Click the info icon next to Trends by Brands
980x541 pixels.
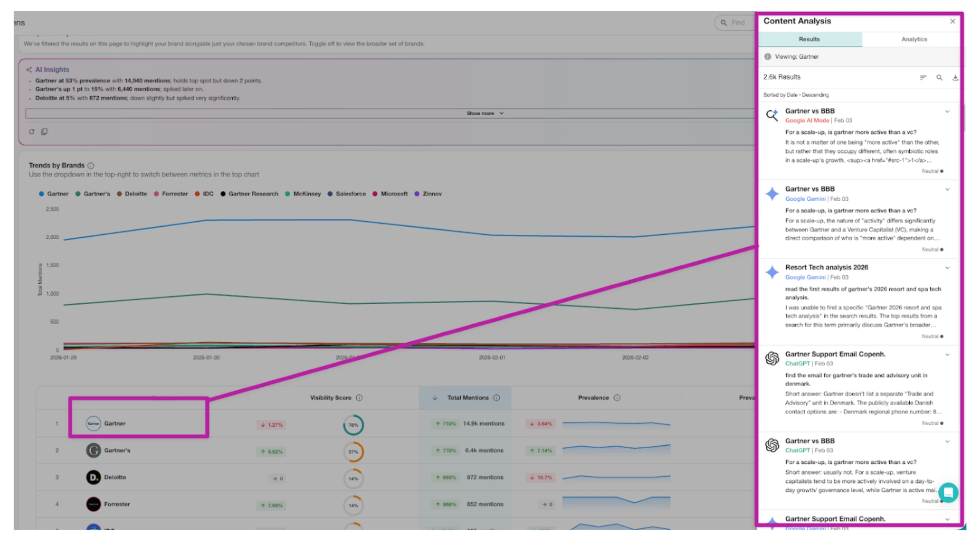coord(91,166)
